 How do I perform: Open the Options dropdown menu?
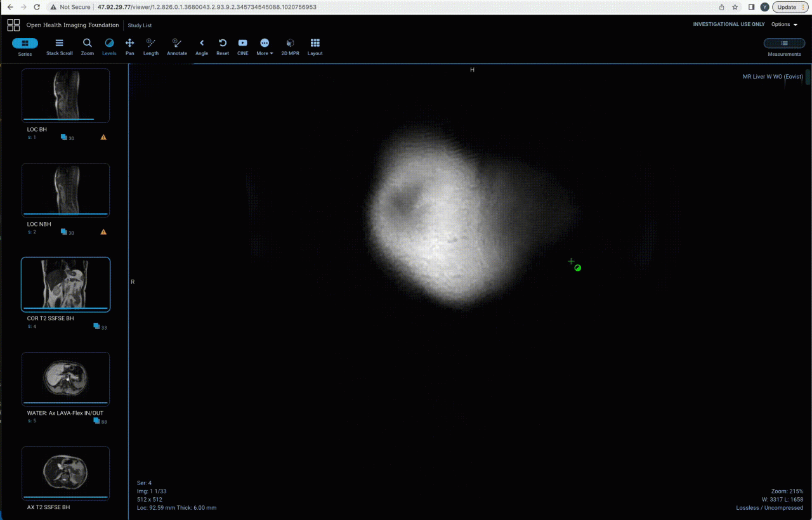[784, 25]
